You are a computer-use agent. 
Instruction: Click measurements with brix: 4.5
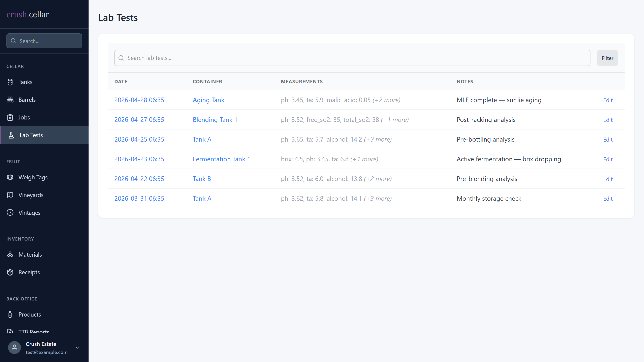pos(329,159)
